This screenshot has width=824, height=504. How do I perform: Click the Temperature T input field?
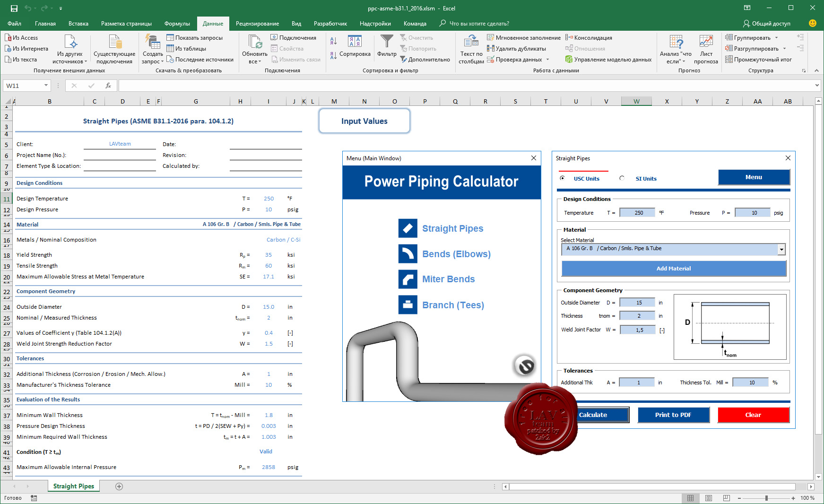pyautogui.click(x=637, y=213)
